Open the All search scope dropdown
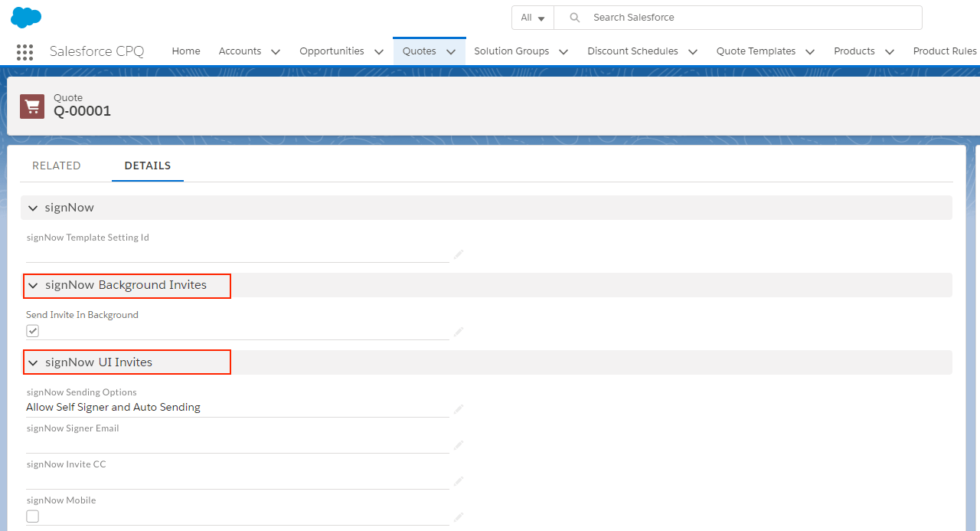980x531 pixels. point(532,18)
